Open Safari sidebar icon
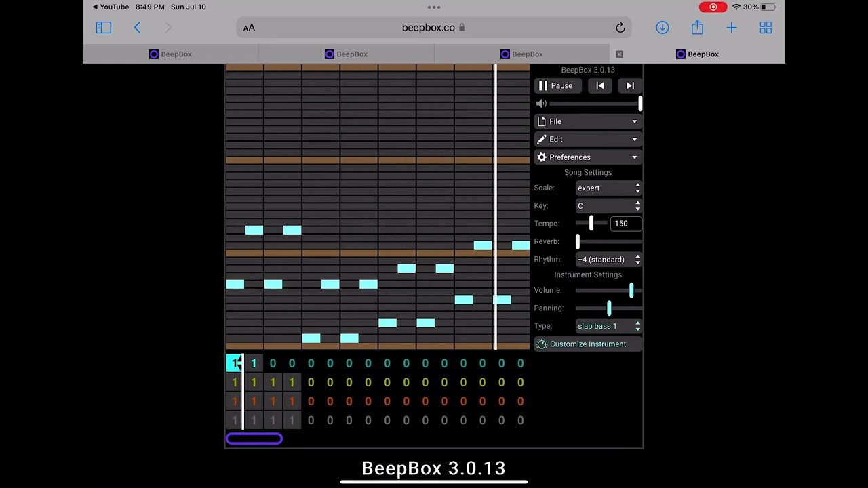The image size is (868, 488). (103, 28)
